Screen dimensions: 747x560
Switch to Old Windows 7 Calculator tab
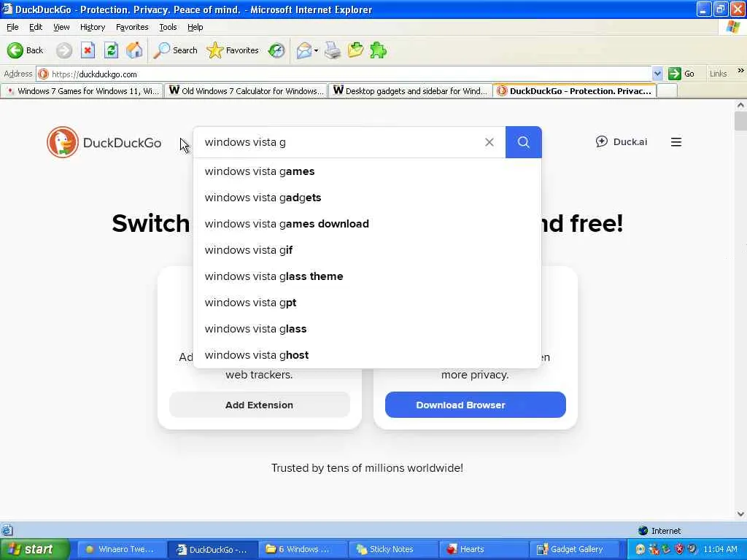(246, 91)
